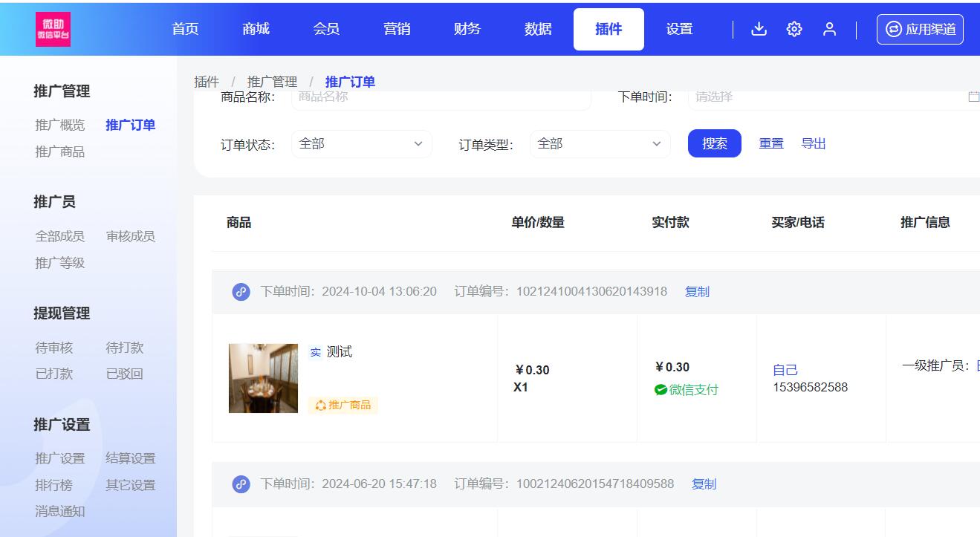Go to 首页 tab
This screenshot has width=980, height=537.
click(185, 29)
